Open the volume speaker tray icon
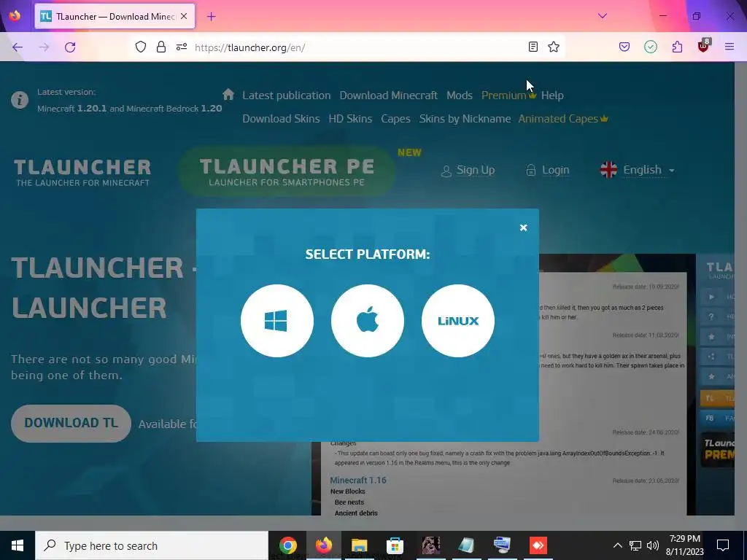The image size is (747, 560). click(653, 545)
